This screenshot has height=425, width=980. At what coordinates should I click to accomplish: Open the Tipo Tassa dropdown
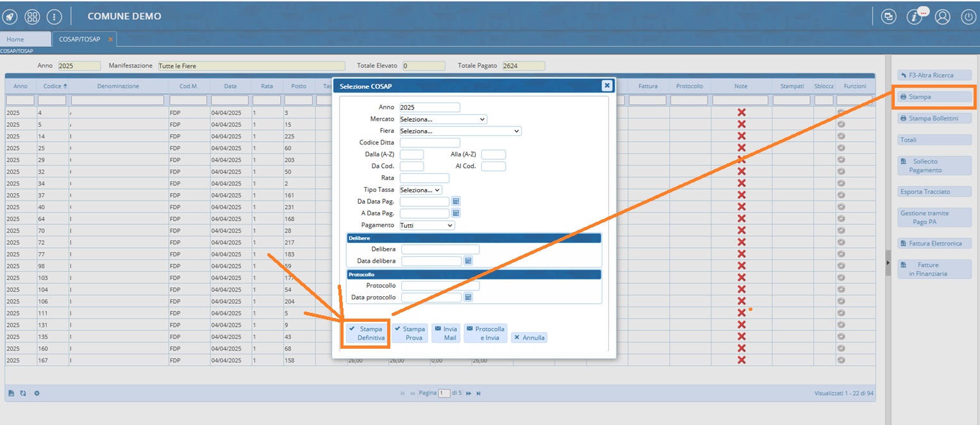420,190
